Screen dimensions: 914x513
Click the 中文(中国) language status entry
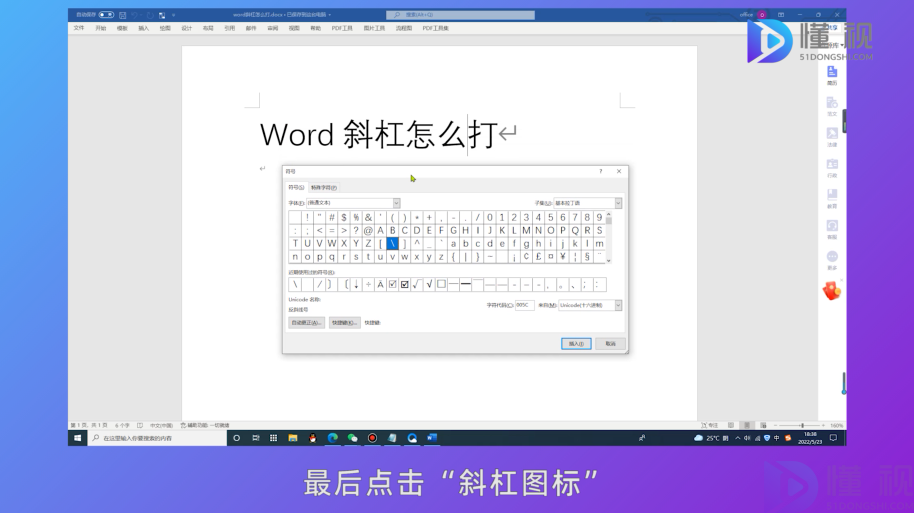[x=161, y=426]
